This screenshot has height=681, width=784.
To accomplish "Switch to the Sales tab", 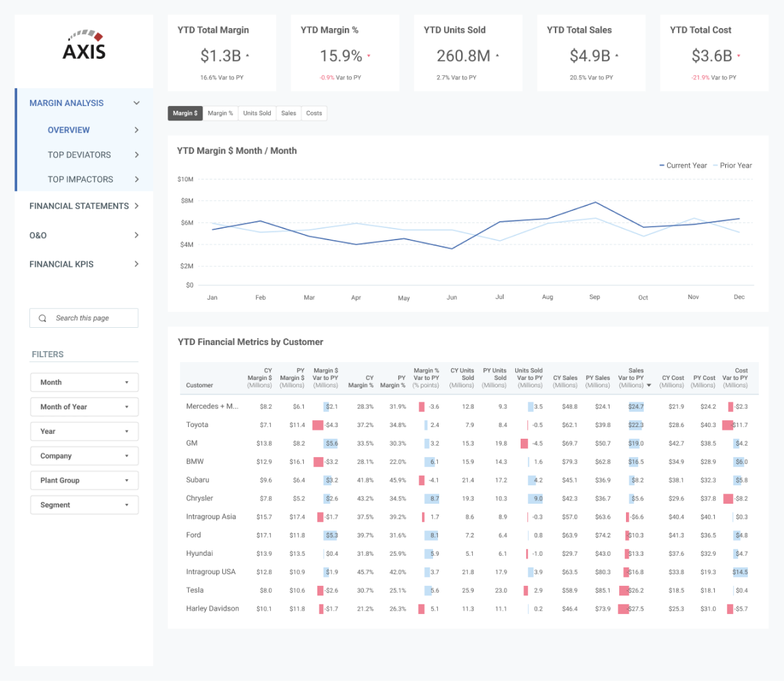I will tap(289, 113).
